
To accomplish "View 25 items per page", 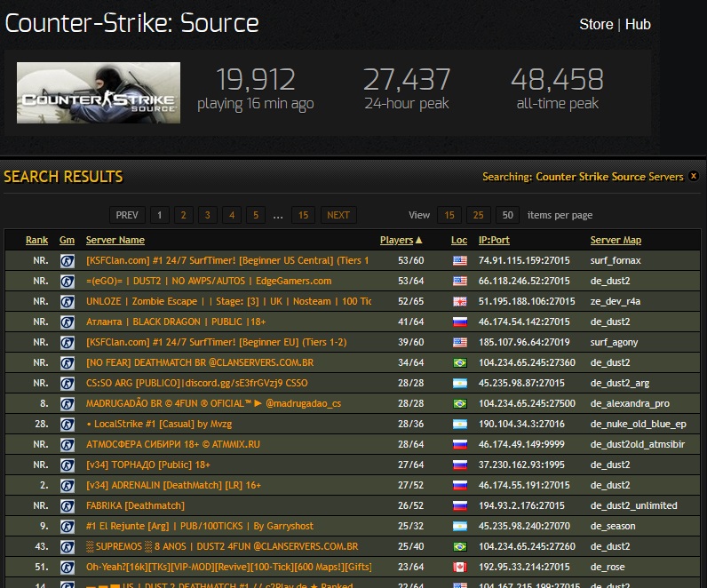I will point(479,215).
